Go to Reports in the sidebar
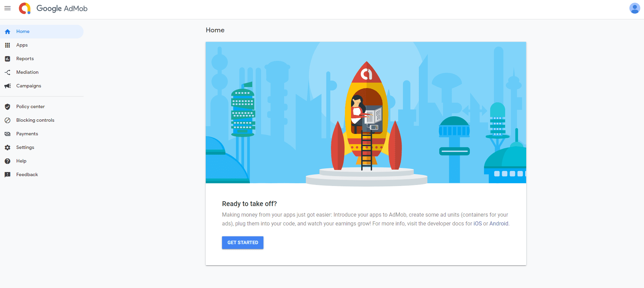This screenshot has height=288, width=644. point(25,59)
